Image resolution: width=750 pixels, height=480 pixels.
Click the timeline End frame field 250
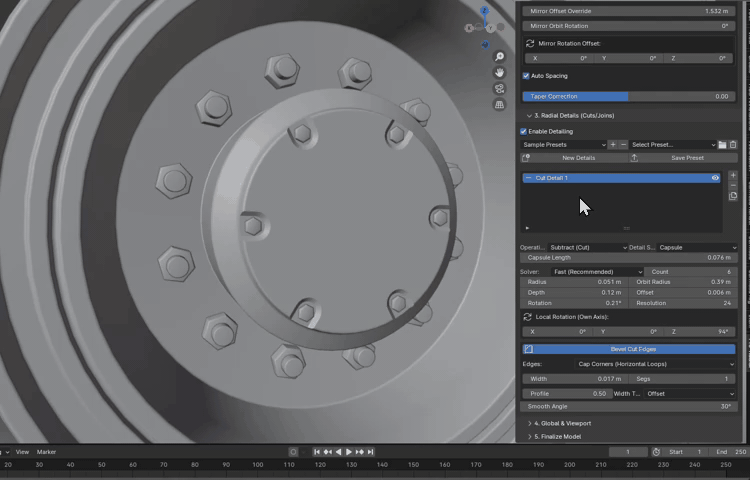[730, 452]
